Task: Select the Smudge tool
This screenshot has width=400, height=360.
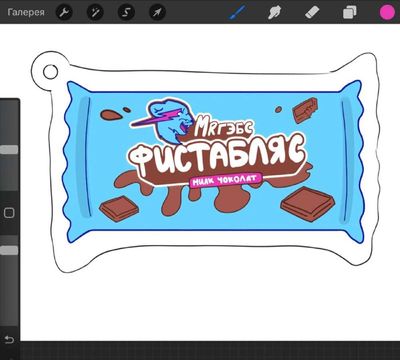Action: (x=275, y=13)
